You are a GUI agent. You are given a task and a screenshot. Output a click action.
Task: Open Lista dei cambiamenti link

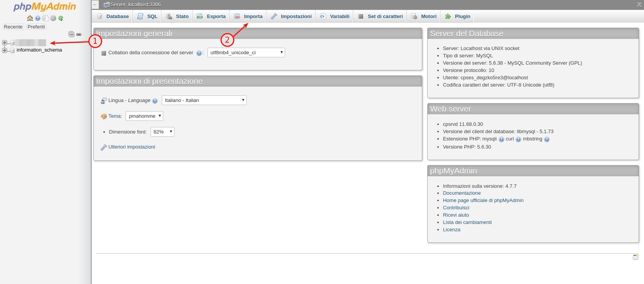(x=467, y=222)
